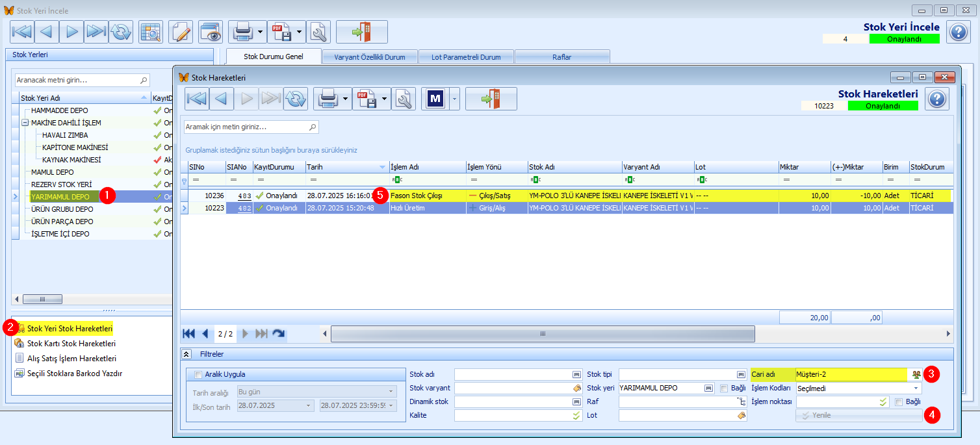Select YARIMAMUL DEPO in stock locations
980x445 pixels.
[x=60, y=197]
